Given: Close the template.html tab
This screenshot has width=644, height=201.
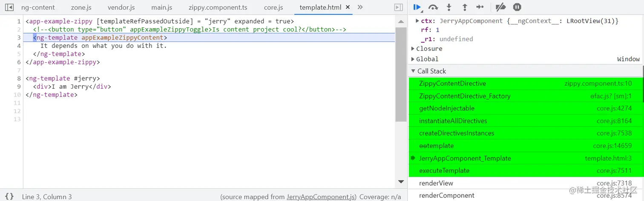Looking at the screenshot, I should pos(348,7).
